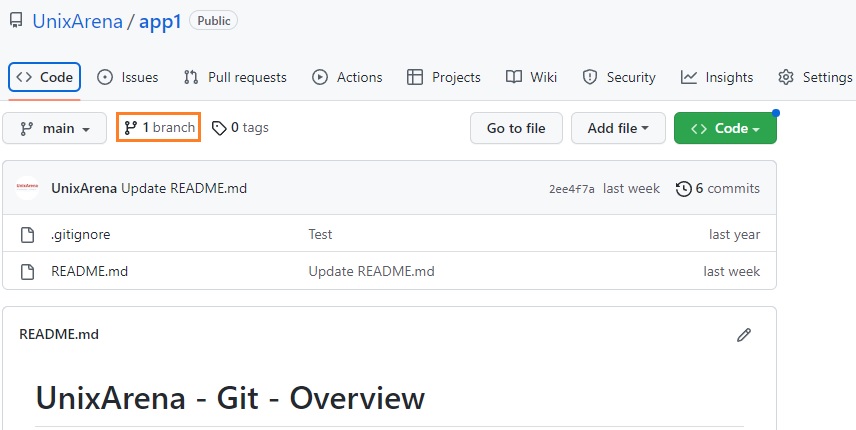Open README.md row's Update README.md commit
This screenshot has width=856, height=430.
372,271
